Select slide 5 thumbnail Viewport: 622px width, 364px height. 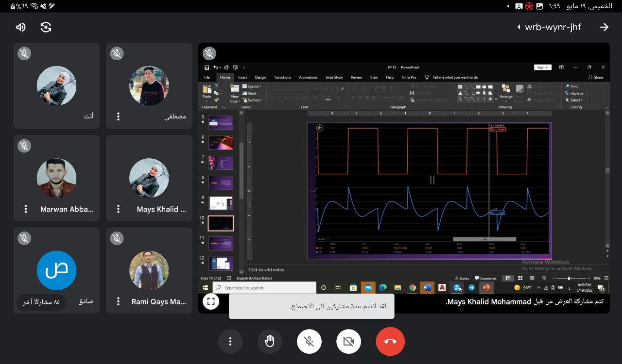221,122
